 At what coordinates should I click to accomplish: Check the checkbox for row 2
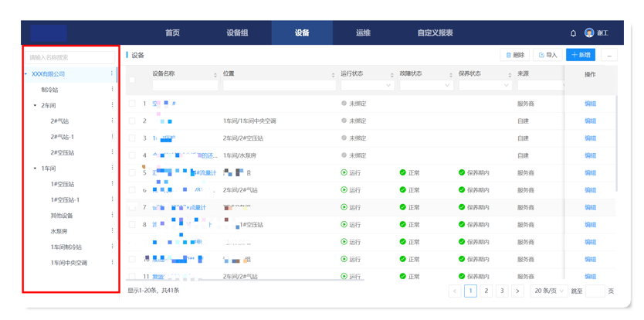point(132,121)
